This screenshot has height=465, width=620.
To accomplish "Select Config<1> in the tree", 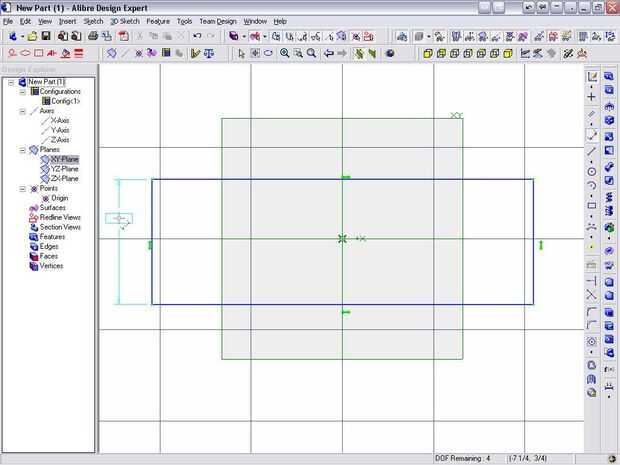I will click(66, 101).
